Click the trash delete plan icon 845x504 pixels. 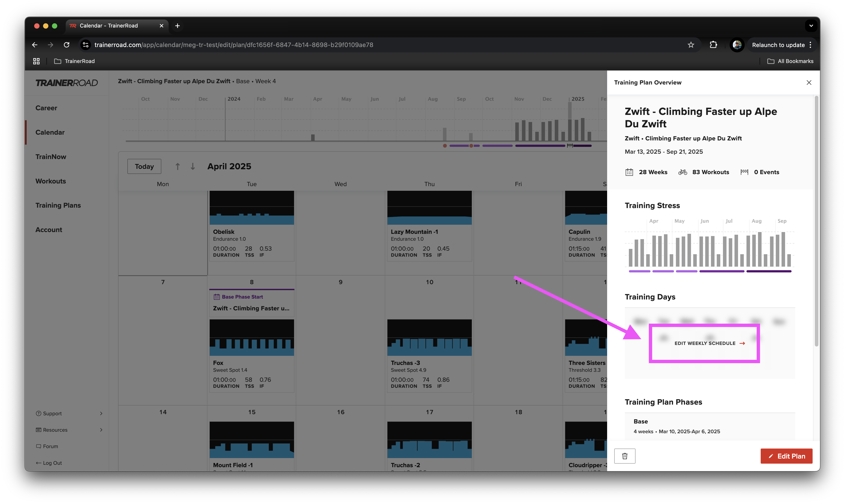pyautogui.click(x=625, y=456)
